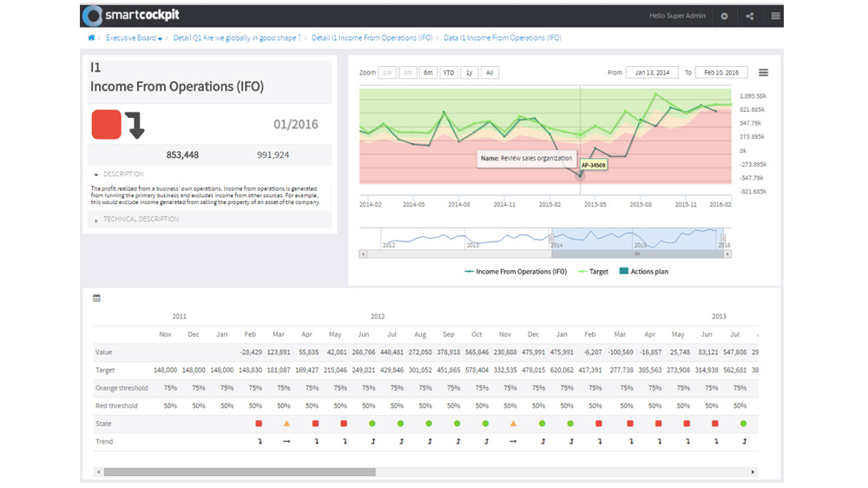Collapse the Description section

click(118, 175)
